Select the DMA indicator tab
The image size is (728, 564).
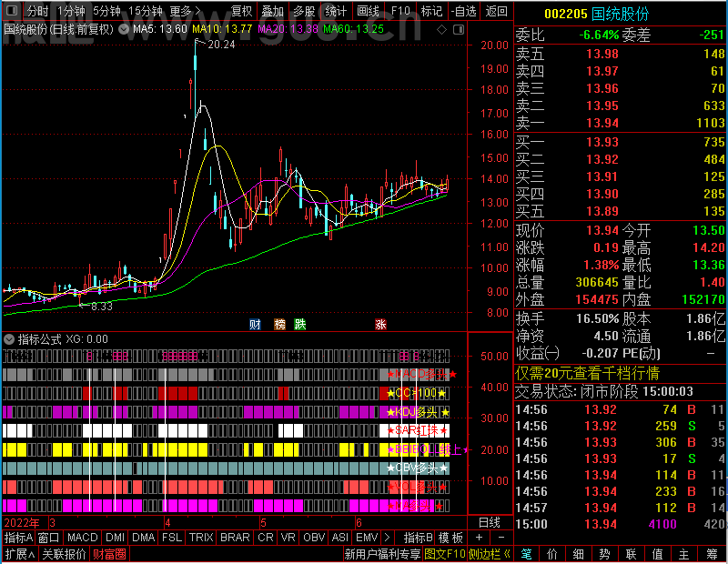click(x=143, y=538)
